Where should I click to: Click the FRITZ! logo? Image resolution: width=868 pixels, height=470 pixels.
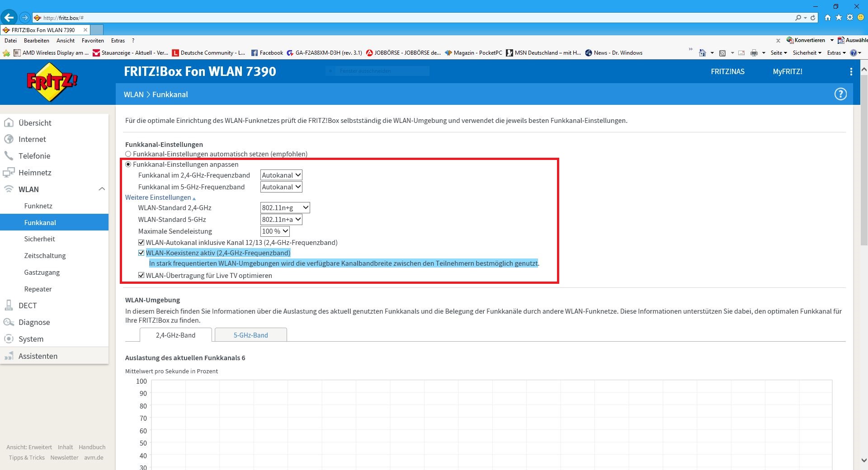pyautogui.click(x=52, y=82)
